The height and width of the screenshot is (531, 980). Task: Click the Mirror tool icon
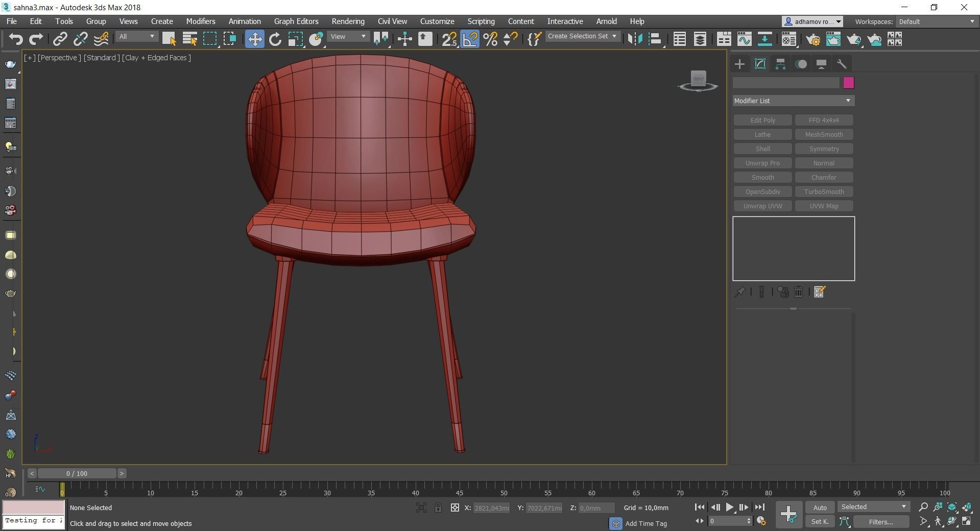634,39
